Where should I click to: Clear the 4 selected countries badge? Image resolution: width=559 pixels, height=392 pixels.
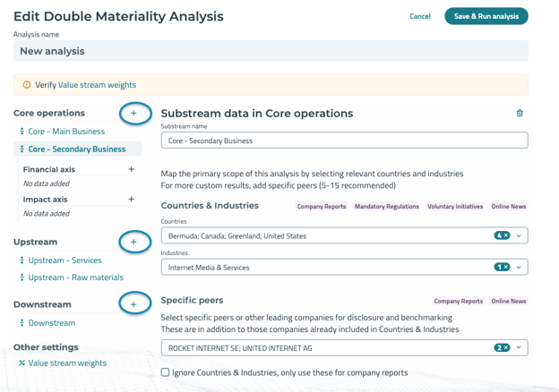pos(505,236)
